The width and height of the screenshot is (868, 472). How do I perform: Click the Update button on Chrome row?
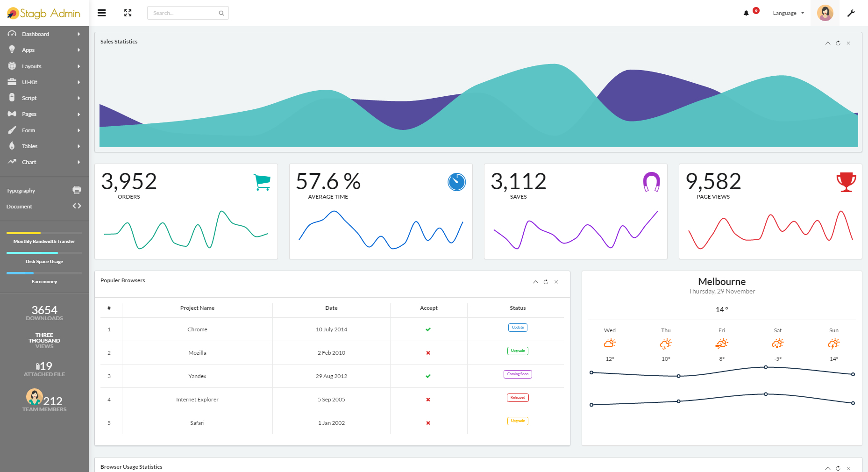click(517, 327)
